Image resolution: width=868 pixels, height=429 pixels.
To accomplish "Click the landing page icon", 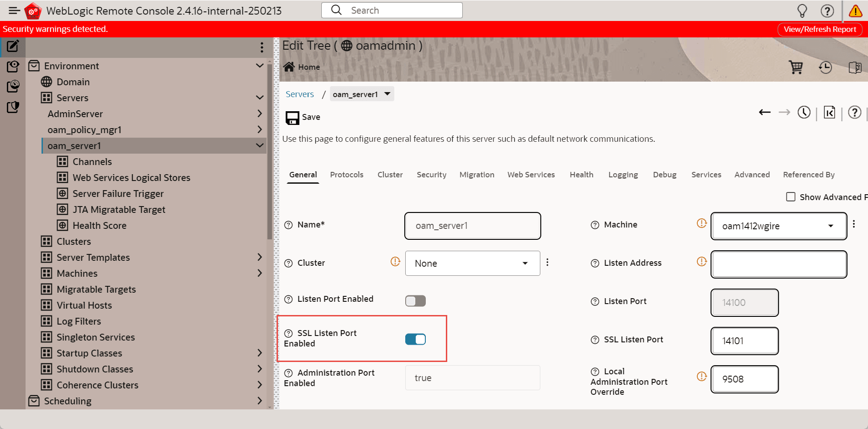I will 830,112.
